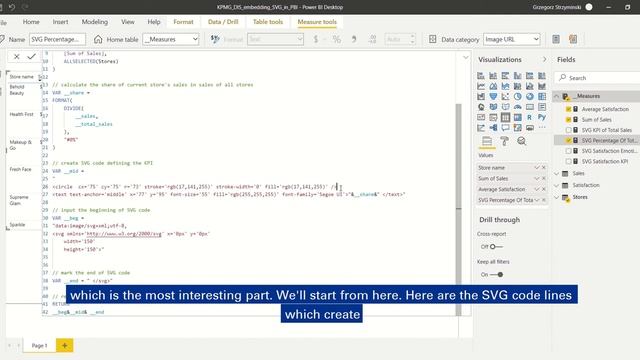
Task: Get more visuals via ellipsis
Action: coord(542,128)
